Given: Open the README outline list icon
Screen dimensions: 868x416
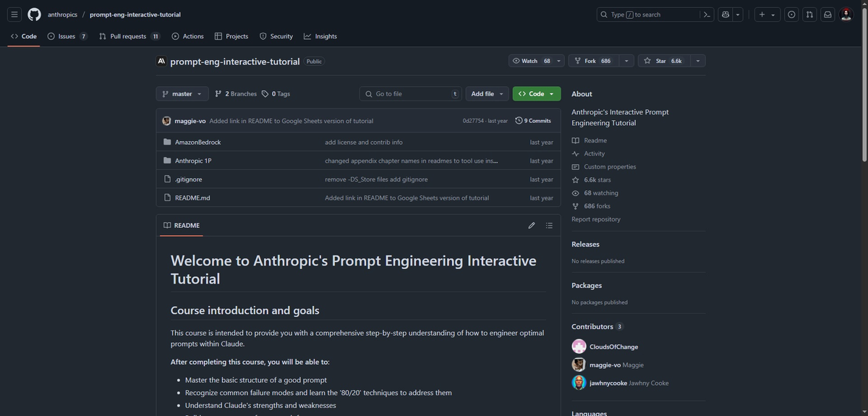Looking at the screenshot, I should click(549, 225).
